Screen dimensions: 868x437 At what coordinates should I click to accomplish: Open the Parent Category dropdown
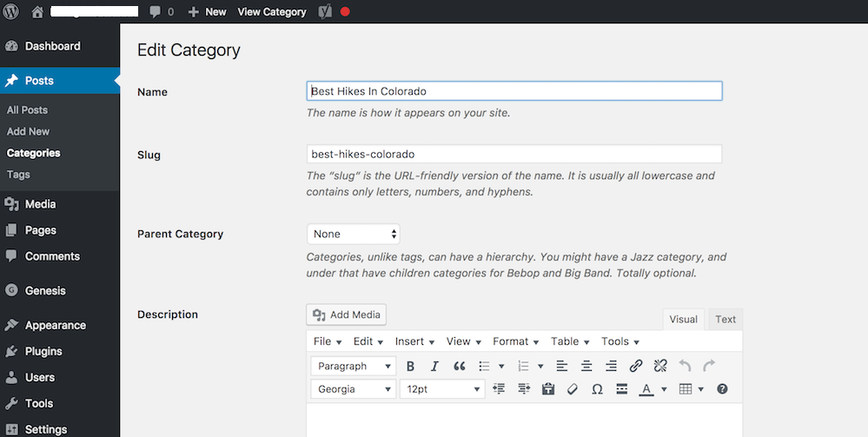tap(353, 234)
